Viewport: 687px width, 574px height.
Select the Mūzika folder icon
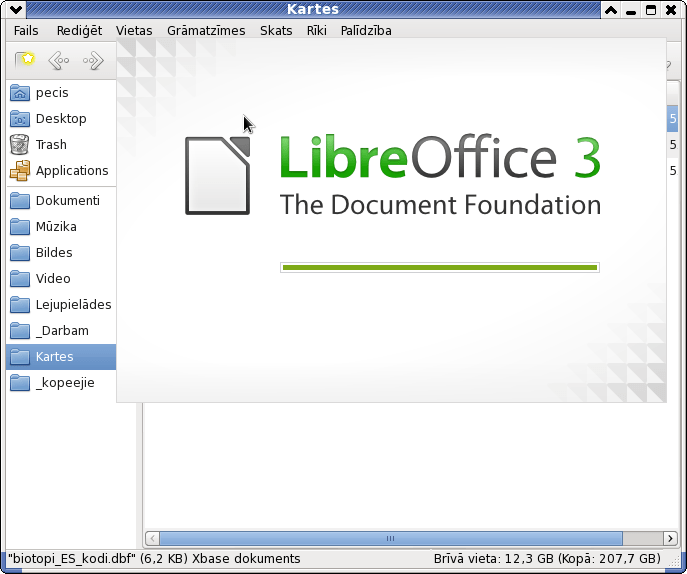click(20, 227)
